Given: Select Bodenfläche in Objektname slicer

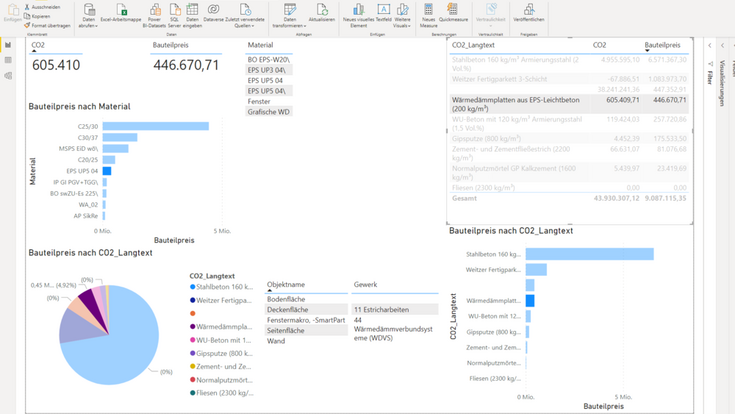Looking at the screenshot, I should point(307,299).
